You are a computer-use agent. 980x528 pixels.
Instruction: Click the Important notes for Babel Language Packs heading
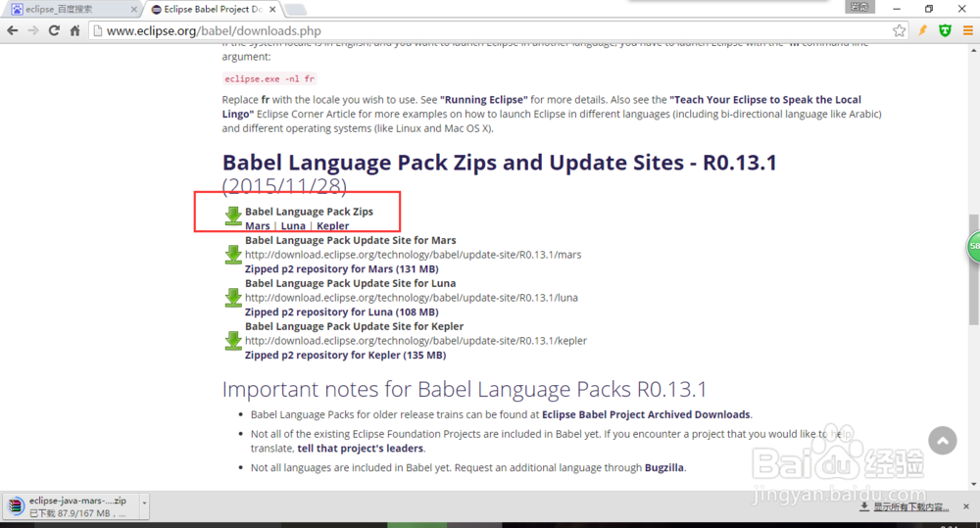coord(465,389)
